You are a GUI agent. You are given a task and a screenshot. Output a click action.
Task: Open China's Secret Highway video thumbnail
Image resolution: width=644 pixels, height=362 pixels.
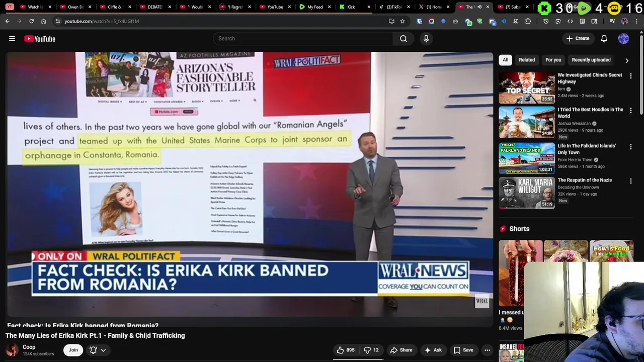click(x=527, y=87)
